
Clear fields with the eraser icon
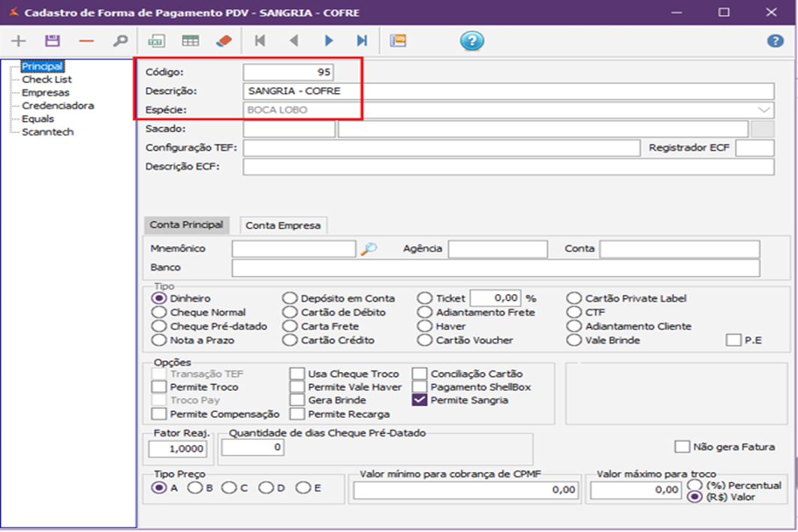coord(224,41)
